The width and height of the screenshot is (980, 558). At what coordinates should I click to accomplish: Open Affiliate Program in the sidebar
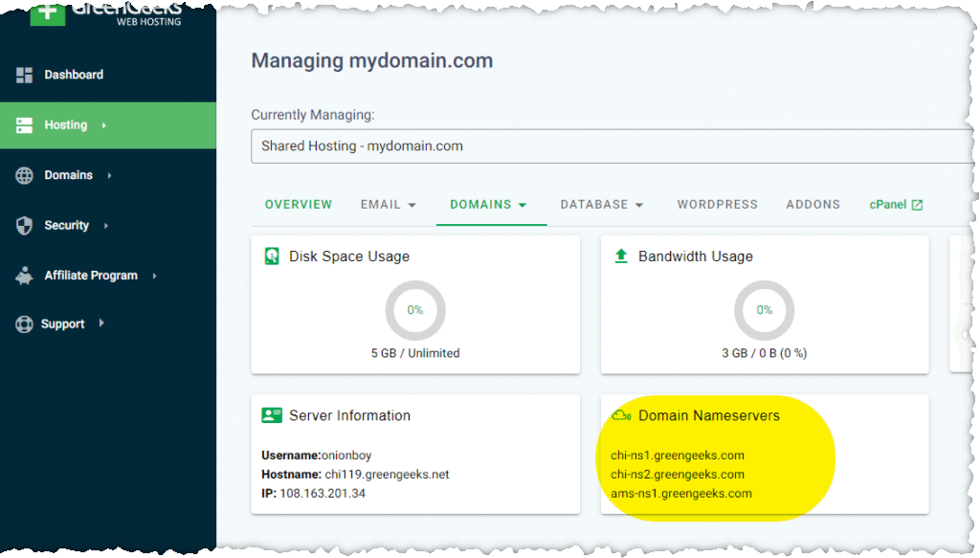91,276
